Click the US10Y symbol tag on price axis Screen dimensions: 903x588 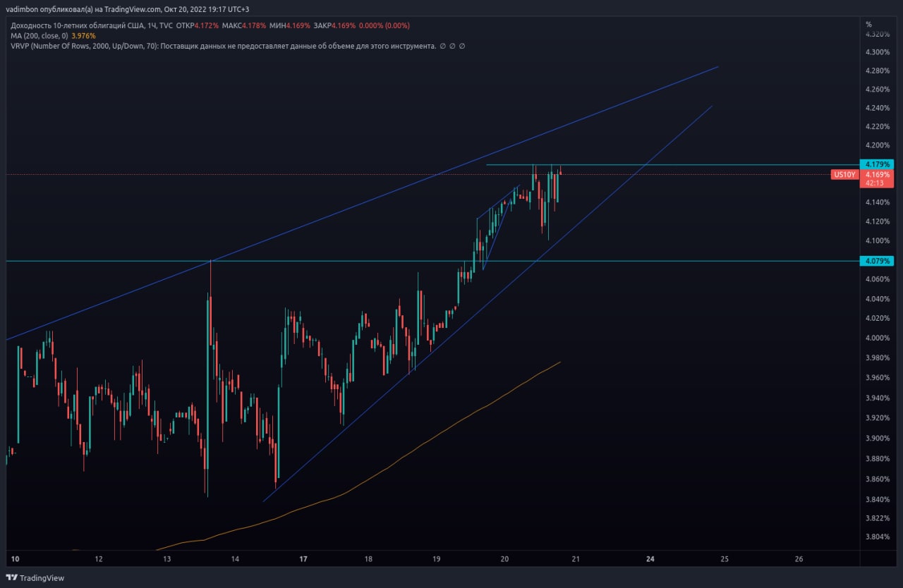coord(844,174)
